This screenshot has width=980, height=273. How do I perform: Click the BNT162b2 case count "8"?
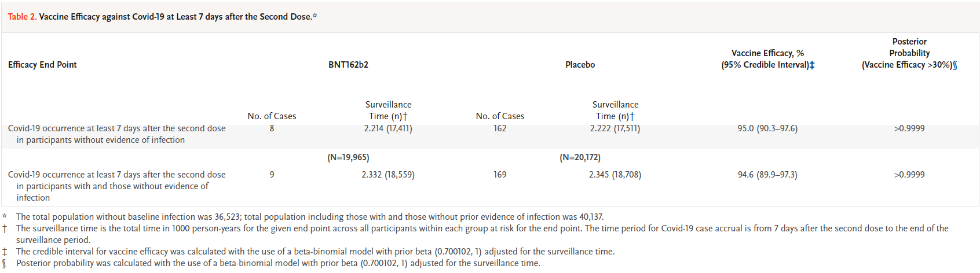click(x=272, y=128)
